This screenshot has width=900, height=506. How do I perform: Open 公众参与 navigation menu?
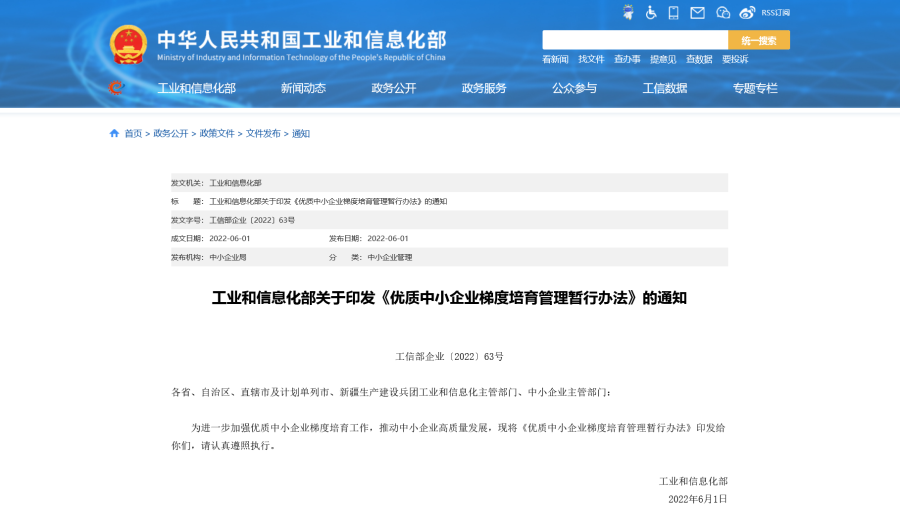(575, 88)
